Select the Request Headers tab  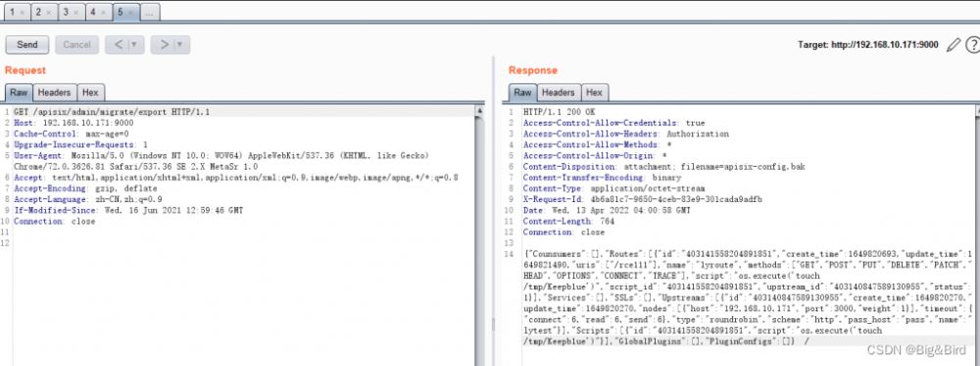point(54,92)
